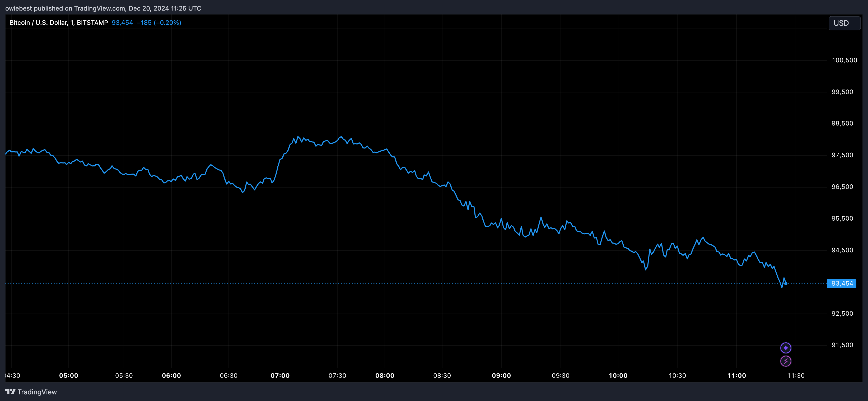Click the 97,500 price axis label
Viewport: 868px width, 401px height.
pos(842,155)
